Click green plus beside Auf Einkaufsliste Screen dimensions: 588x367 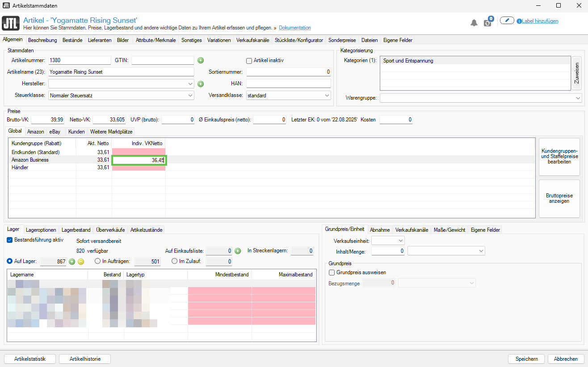pyautogui.click(x=238, y=251)
